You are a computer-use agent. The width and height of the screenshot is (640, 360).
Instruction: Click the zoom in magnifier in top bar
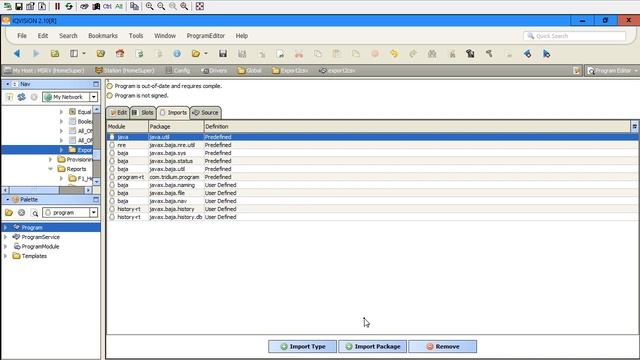[149, 6]
